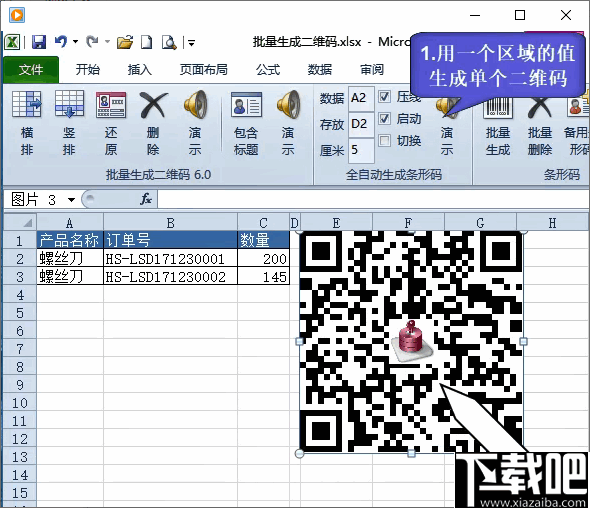This screenshot has height=508, width=590.
Task: Switch to the 公式 Formulas tab
Action: click(x=268, y=70)
